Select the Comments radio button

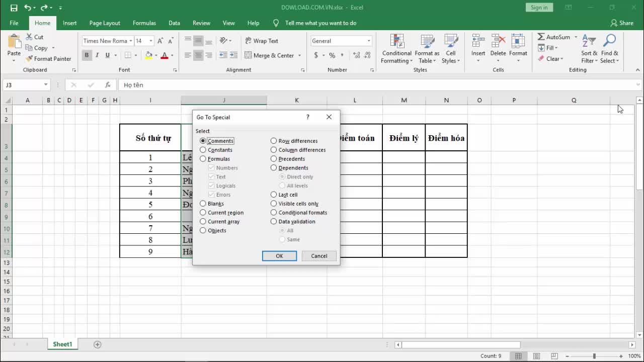(x=203, y=141)
